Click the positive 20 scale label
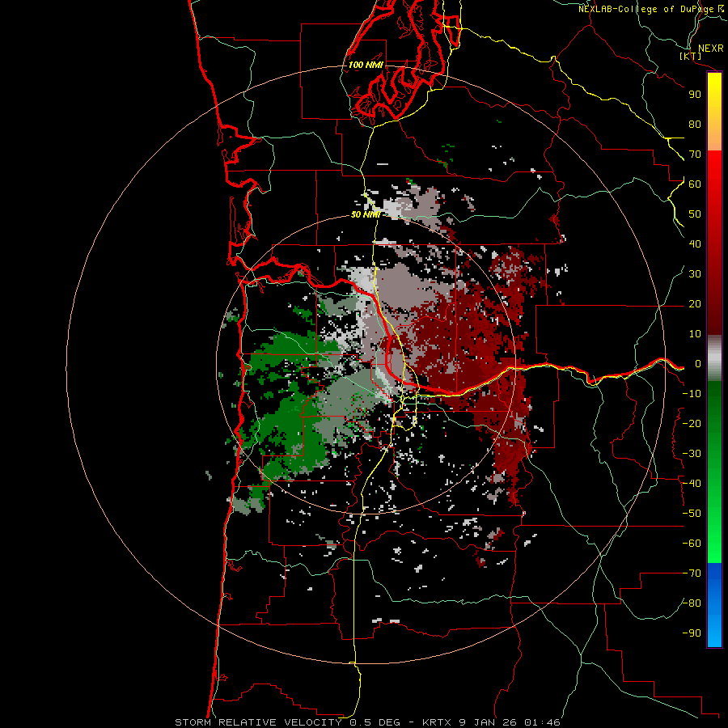This screenshot has height=728, width=728. coord(695,304)
